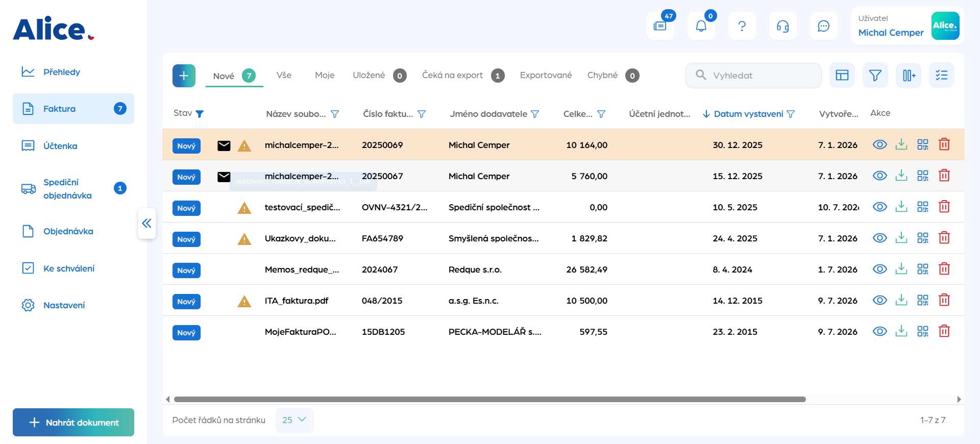
Task: Download the ITA_faktura.pdf invoice
Action: [x=901, y=300]
